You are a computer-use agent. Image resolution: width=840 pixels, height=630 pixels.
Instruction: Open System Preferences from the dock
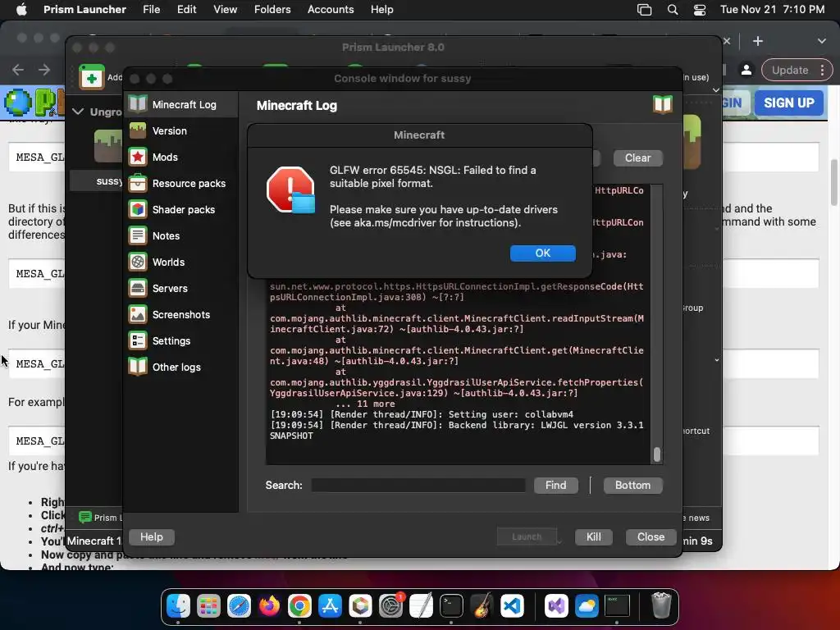point(391,606)
